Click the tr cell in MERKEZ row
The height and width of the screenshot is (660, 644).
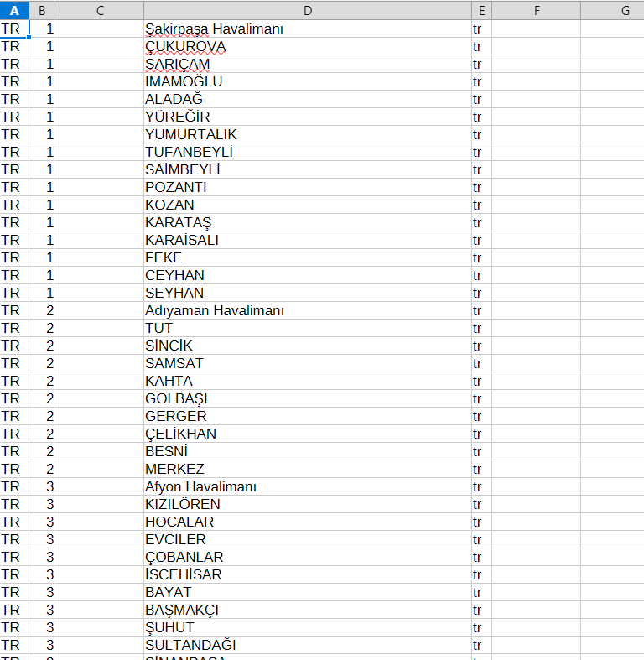[482, 469]
